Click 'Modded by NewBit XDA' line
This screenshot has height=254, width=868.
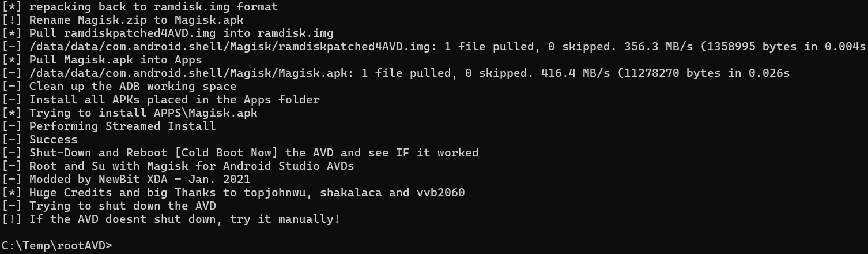pyautogui.click(x=126, y=180)
